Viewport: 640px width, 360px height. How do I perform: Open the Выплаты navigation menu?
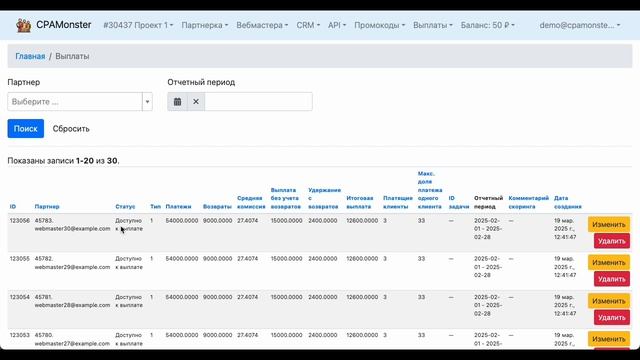433,25
